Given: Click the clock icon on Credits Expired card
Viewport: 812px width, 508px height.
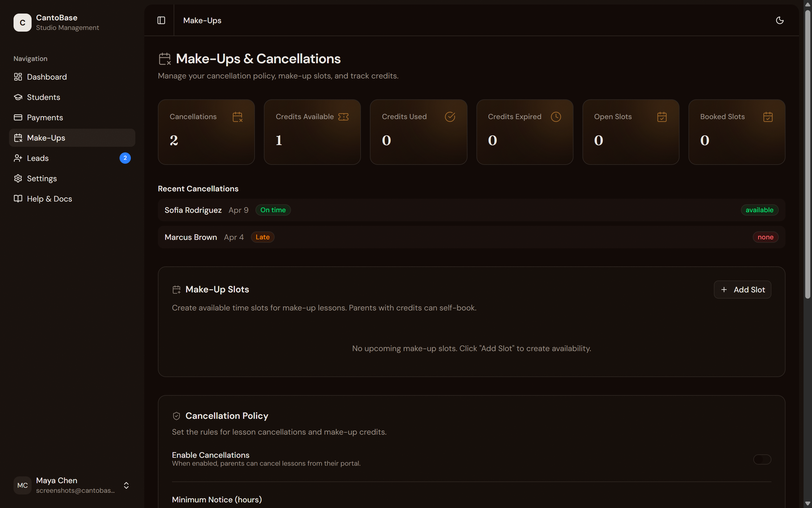Looking at the screenshot, I should (x=556, y=117).
